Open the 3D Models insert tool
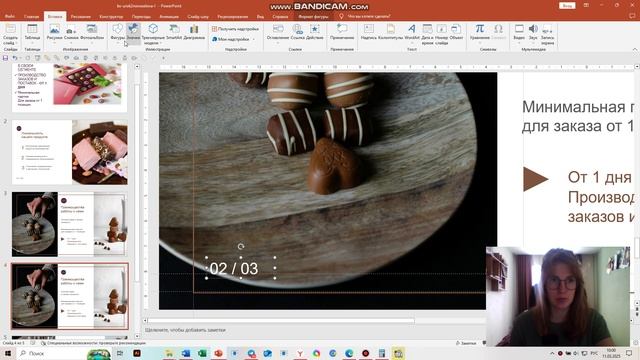 click(153, 34)
